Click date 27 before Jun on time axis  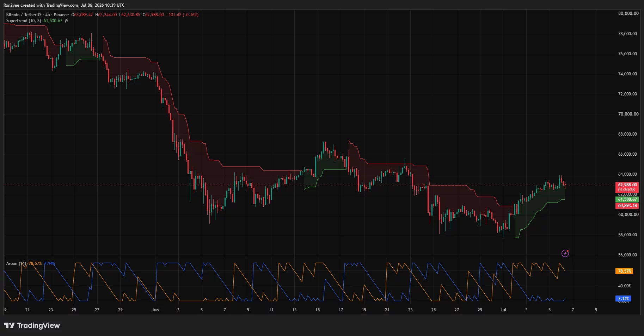(x=97, y=310)
